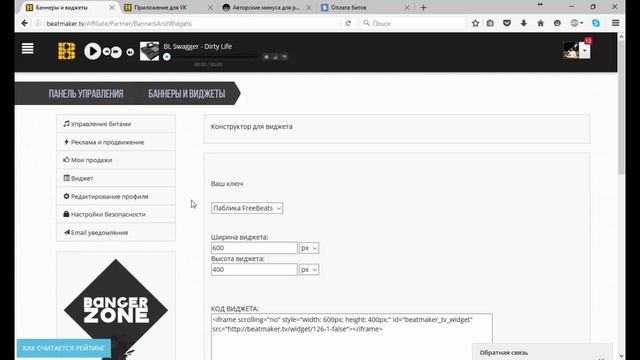This screenshot has width=640, height=360.
Task: Click the round smiley icon in toolbar
Action: (557, 23)
